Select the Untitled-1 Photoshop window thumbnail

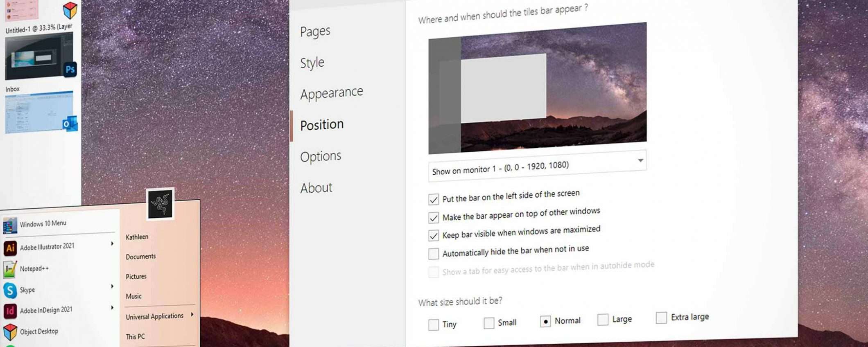click(39, 56)
